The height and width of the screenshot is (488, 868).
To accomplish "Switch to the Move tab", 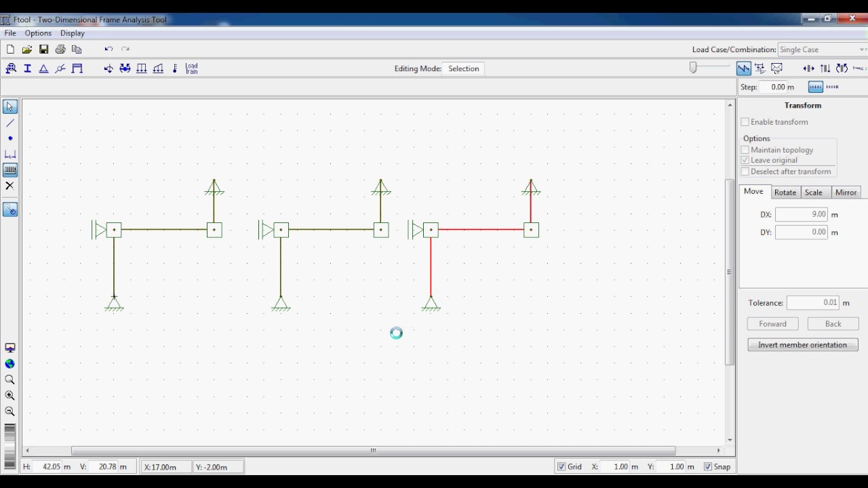I will 753,192.
